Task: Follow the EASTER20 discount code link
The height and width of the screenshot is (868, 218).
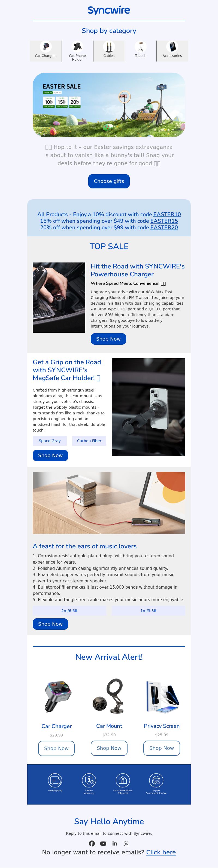Action: pyautogui.click(x=164, y=227)
